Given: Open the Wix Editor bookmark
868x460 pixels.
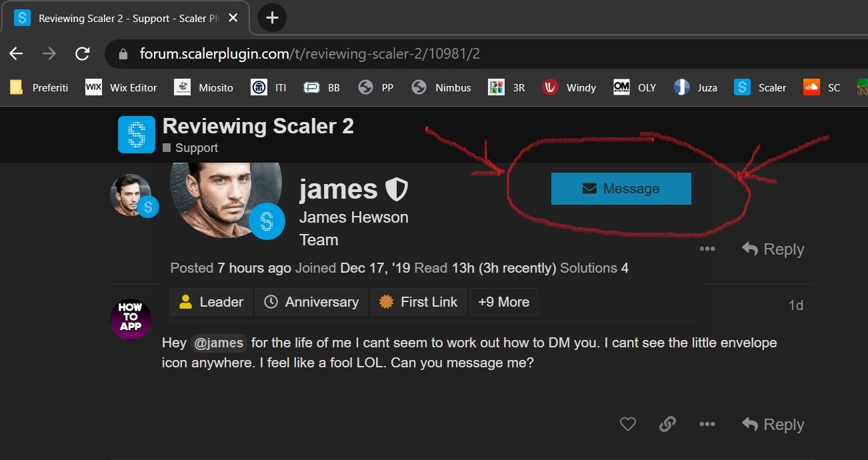Looking at the screenshot, I should coord(121,87).
